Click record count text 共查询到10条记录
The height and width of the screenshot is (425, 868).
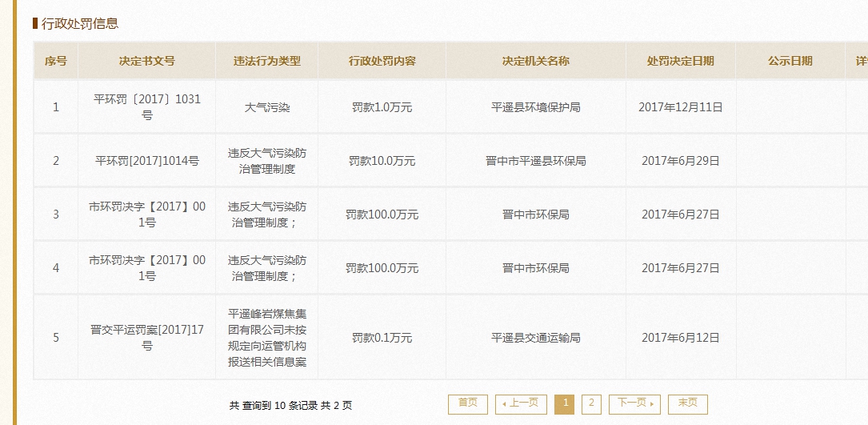(274, 405)
